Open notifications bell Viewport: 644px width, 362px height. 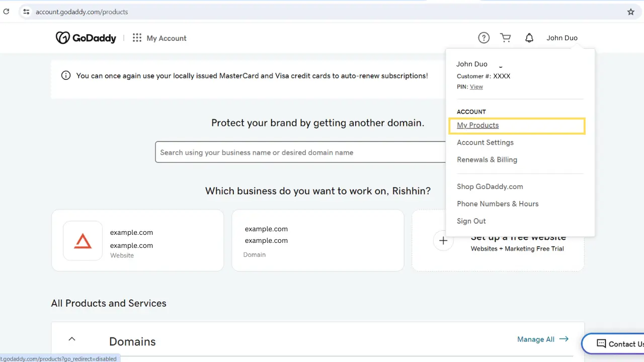point(529,38)
